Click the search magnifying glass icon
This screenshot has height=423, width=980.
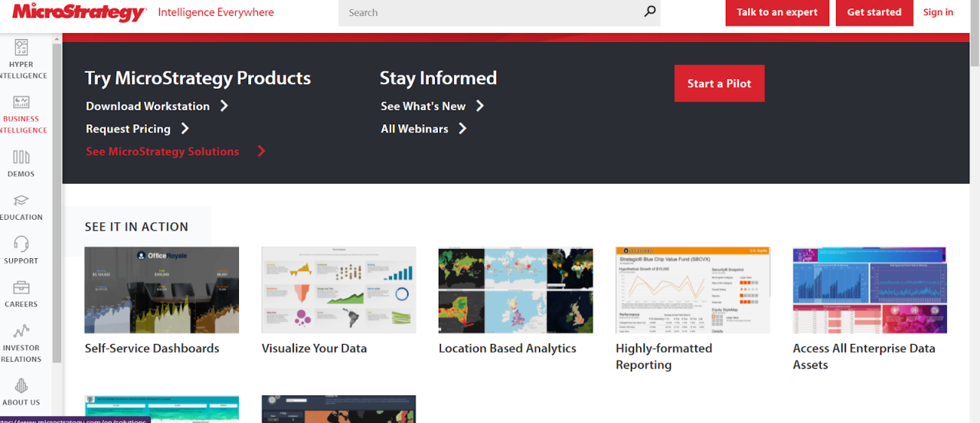coord(649,11)
